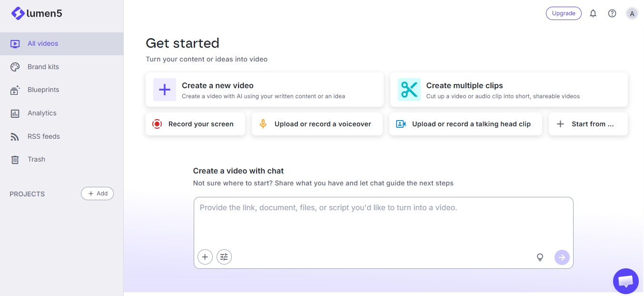This screenshot has width=644, height=296.
Task: Open the support chat bubble
Action: 625,281
